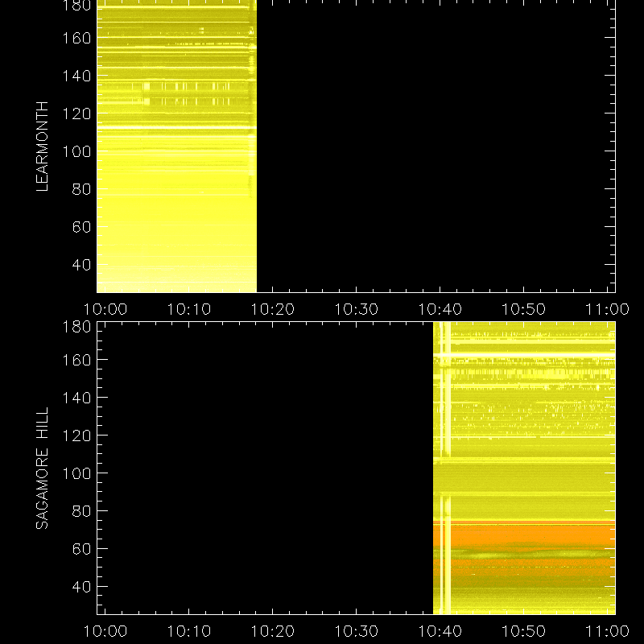Click 11:00 time label under Sagamore Hill plot
The width and height of the screenshot is (644, 644).
pos(607,631)
